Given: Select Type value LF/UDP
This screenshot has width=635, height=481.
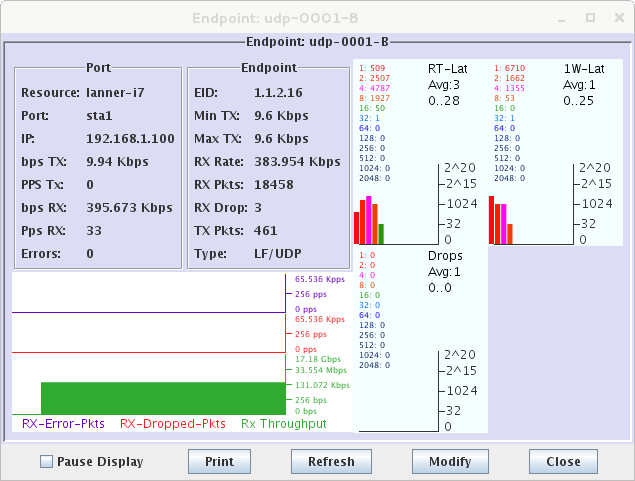Looking at the screenshot, I should 277,254.
